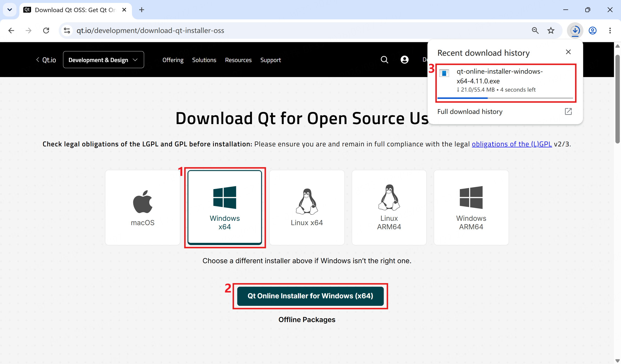Go back to Qt.io link
Viewport: 621px width, 364px height.
[x=46, y=60]
